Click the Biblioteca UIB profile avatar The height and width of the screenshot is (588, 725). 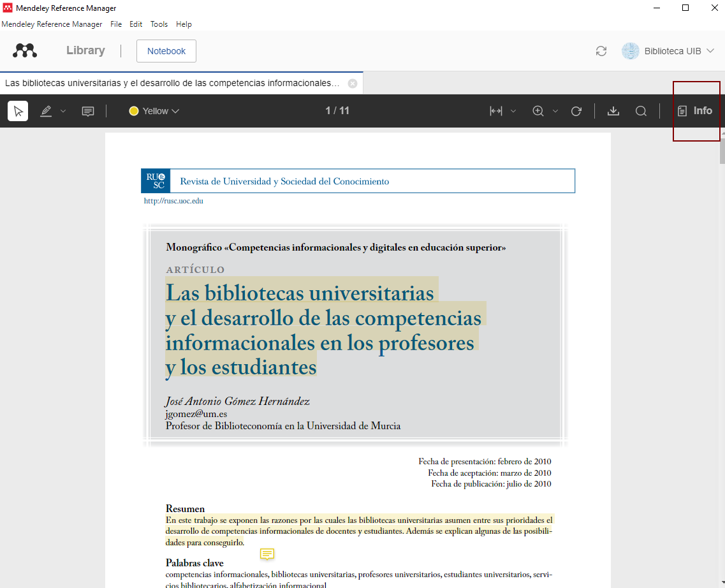(x=630, y=51)
